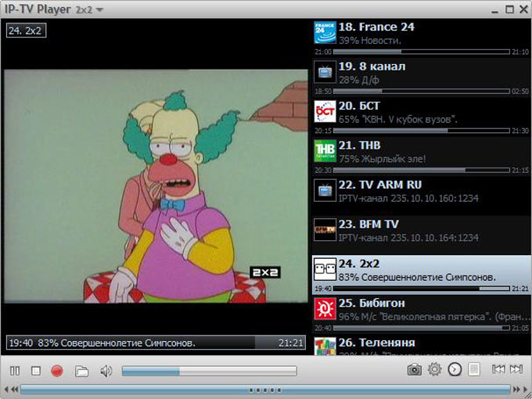Take a screenshot with the camera icon
This screenshot has width=532, height=399.
click(x=415, y=369)
